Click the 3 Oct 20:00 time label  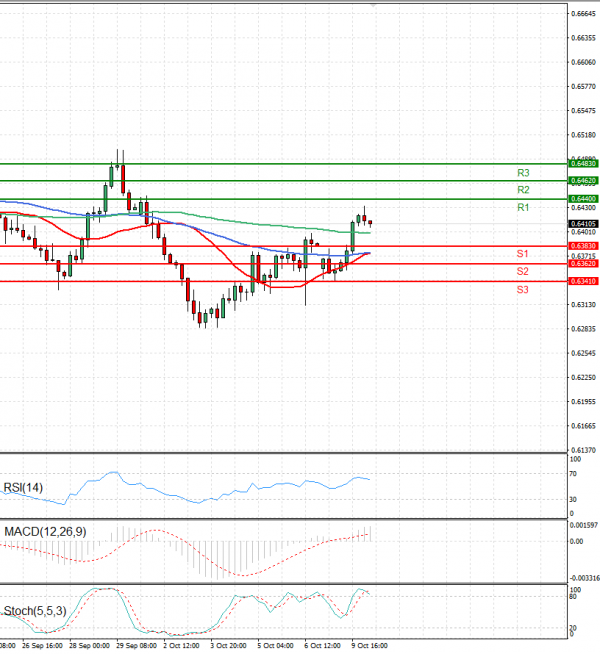point(228,646)
